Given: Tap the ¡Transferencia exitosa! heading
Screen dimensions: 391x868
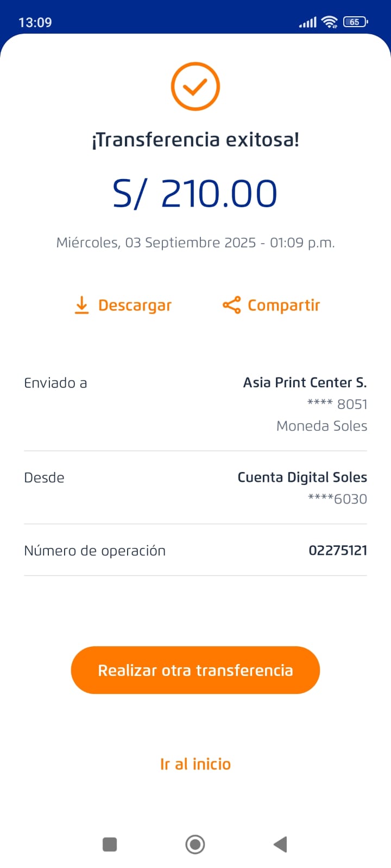Looking at the screenshot, I should (x=195, y=140).
